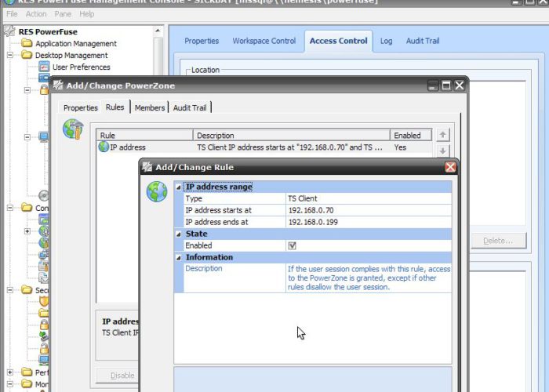The width and height of the screenshot is (549, 392).
Task: Click Desktop Management folder icon
Action: [27, 55]
